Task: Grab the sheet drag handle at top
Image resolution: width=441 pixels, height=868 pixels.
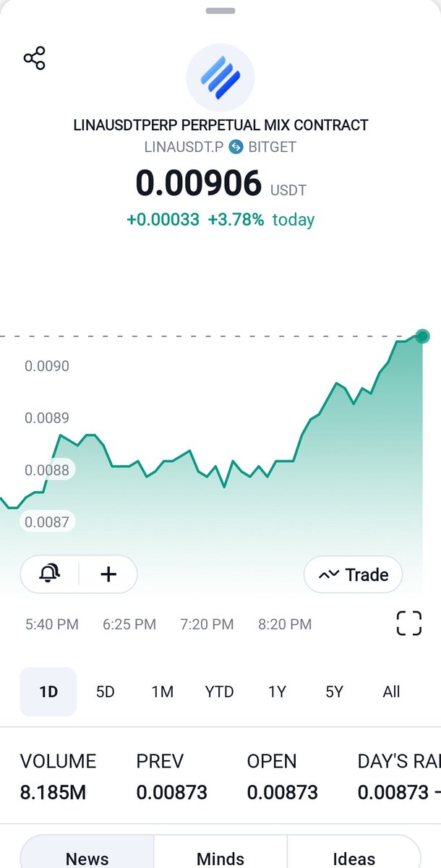Action: pos(220,11)
